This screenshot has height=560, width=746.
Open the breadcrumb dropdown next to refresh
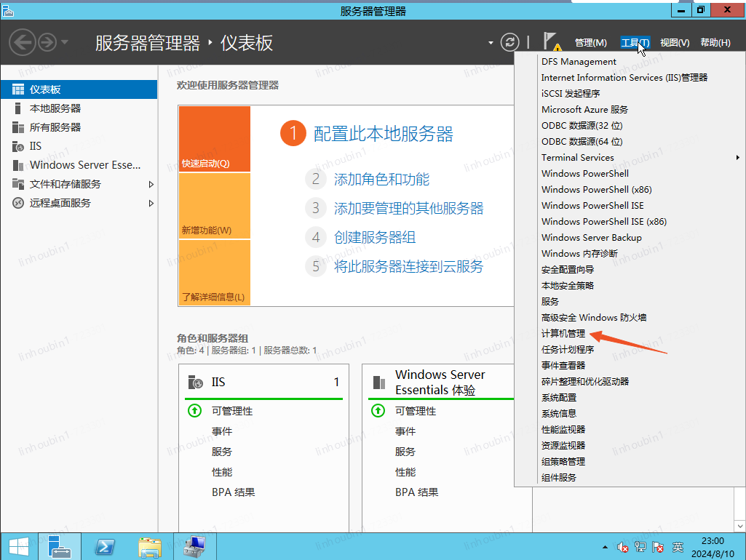[491, 43]
